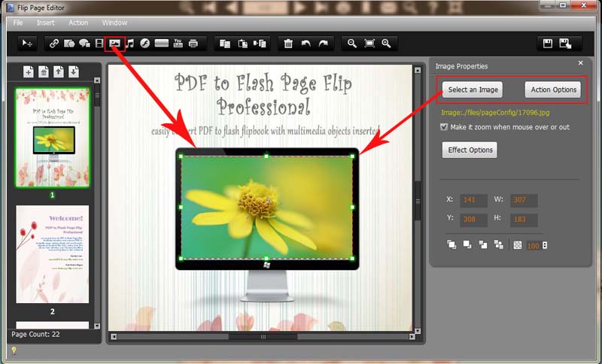Image resolution: width=602 pixels, height=364 pixels.
Task: Select page 1 thumbnail
Action: click(x=53, y=138)
